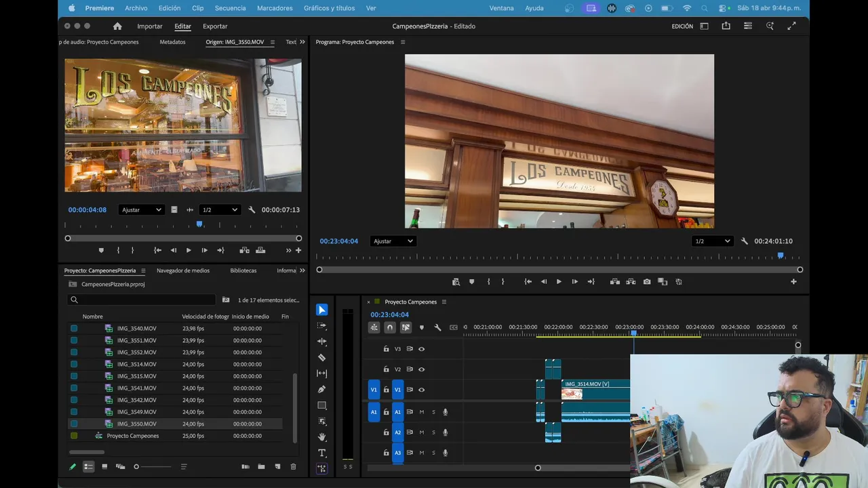Open the Home screen icon

pos(117,26)
